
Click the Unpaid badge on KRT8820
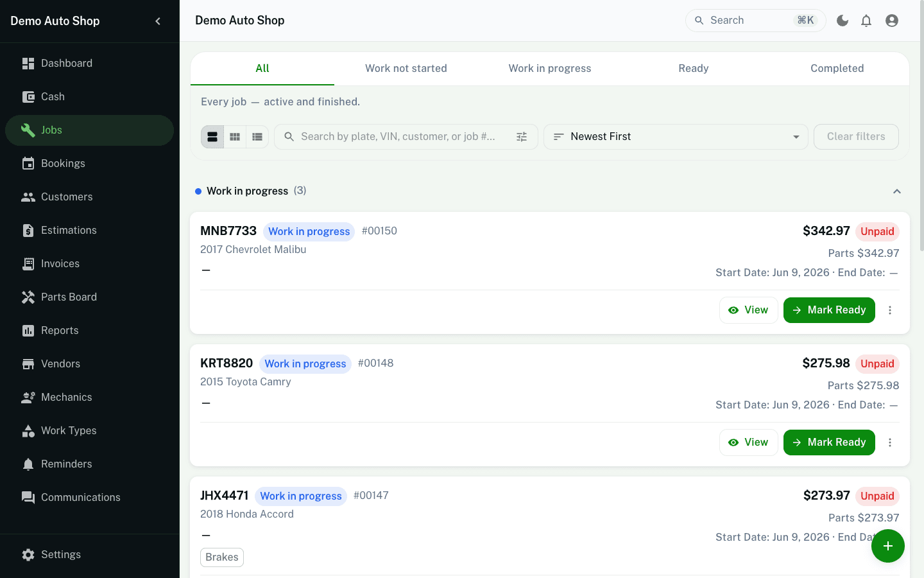point(877,363)
